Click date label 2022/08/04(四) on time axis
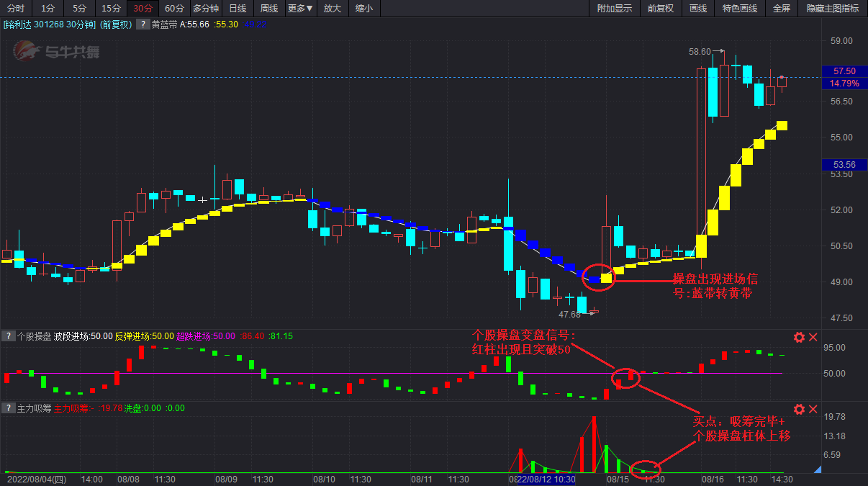This screenshot has height=486, width=868. point(36,479)
